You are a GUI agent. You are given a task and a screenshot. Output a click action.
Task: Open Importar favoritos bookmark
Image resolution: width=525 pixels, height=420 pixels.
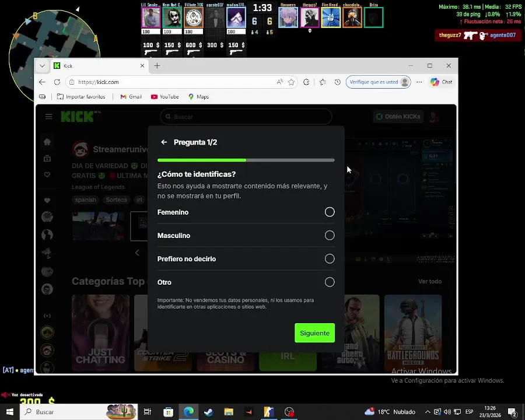[x=81, y=97]
